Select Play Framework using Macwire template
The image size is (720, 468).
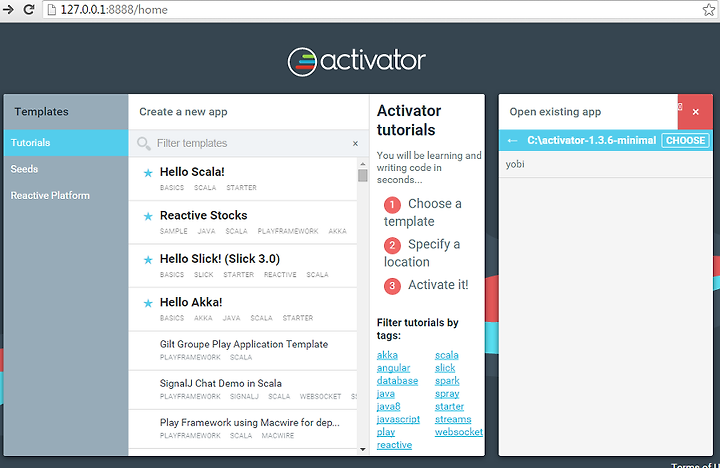pos(243,429)
